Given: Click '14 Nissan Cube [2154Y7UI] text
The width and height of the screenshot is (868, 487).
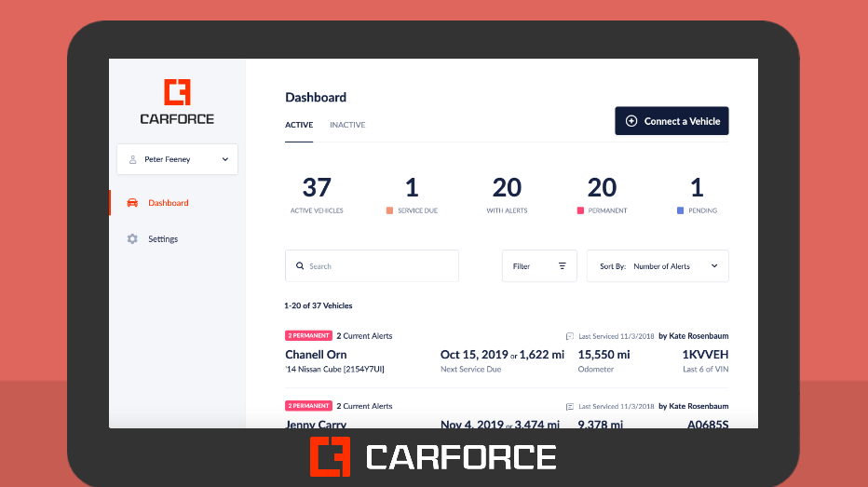Looking at the screenshot, I should pyautogui.click(x=334, y=369).
